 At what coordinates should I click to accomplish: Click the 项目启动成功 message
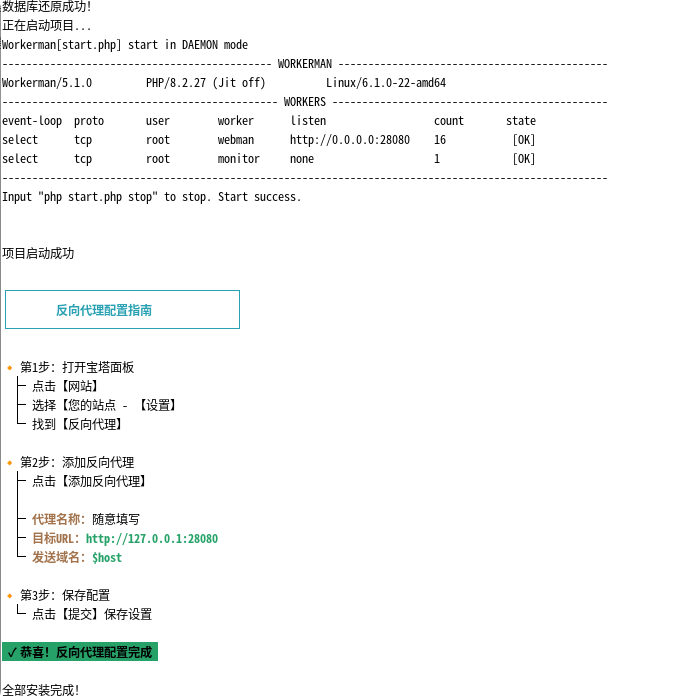pos(38,253)
